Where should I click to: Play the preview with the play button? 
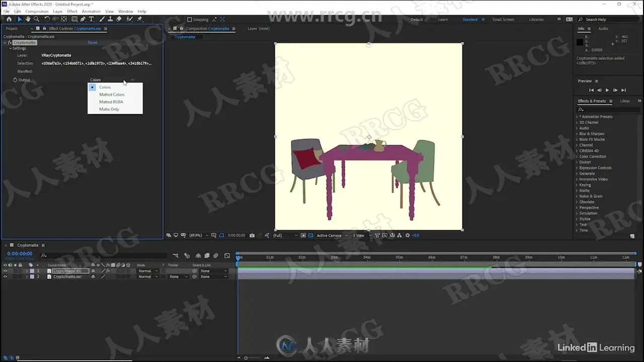(607, 90)
